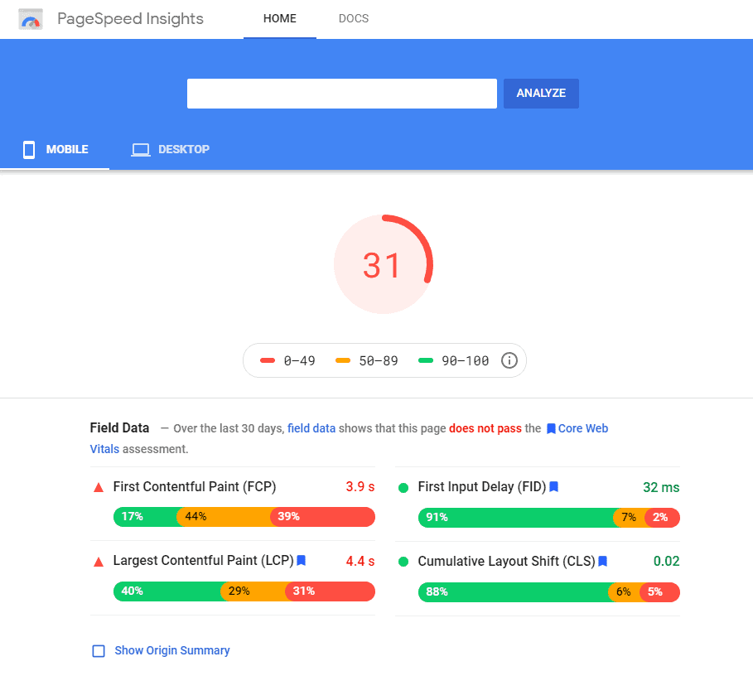Click the red 31% segment of LCP bar

point(331,591)
